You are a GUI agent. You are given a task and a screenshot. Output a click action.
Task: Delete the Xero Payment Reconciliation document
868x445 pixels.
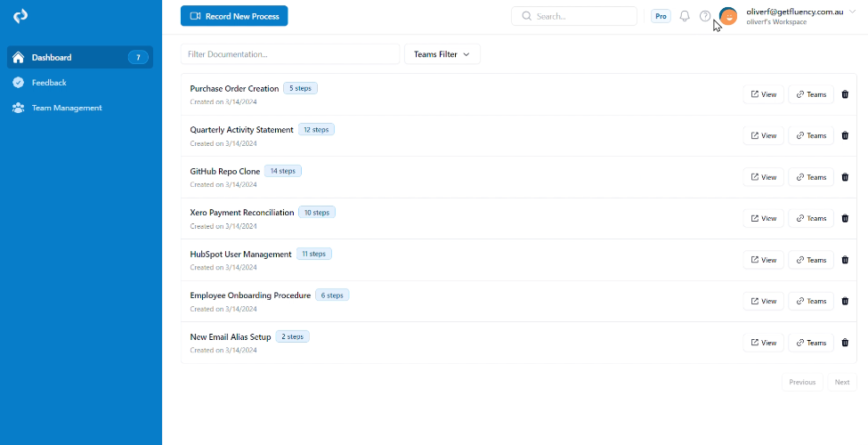845,218
